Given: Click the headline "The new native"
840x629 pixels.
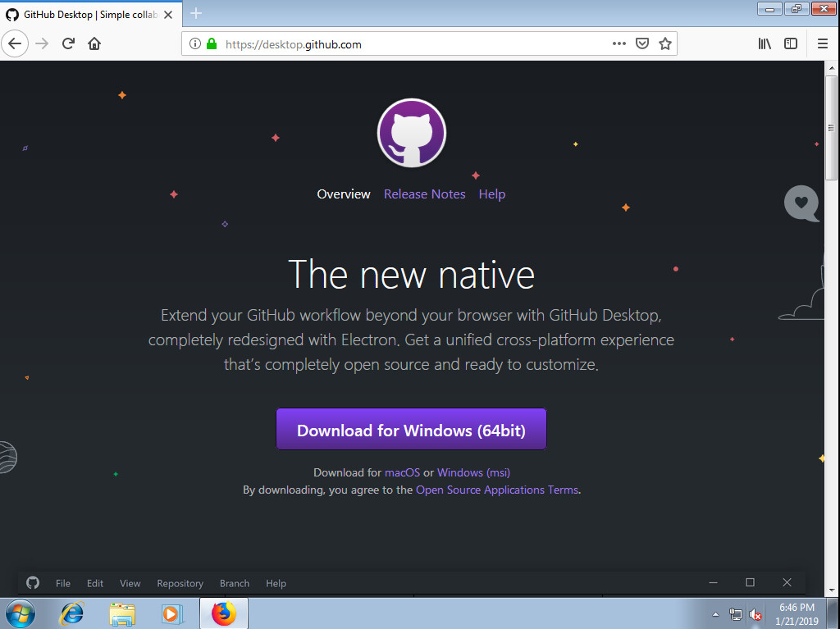Looking at the screenshot, I should (412, 275).
